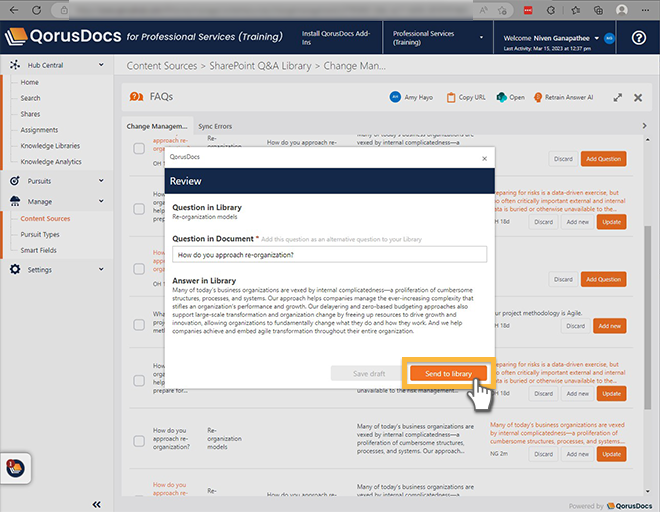Click the SharePoint Open icon
Screen dimensions: 660x512
[x=501, y=97]
